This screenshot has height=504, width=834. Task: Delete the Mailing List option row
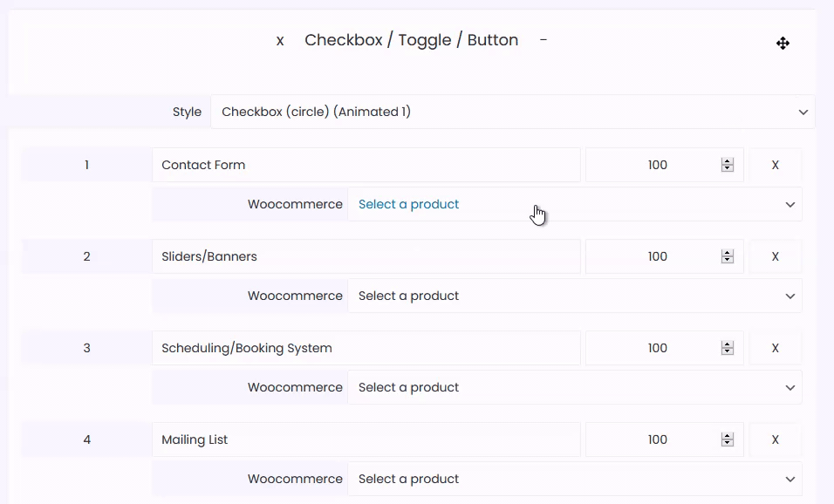coord(775,439)
